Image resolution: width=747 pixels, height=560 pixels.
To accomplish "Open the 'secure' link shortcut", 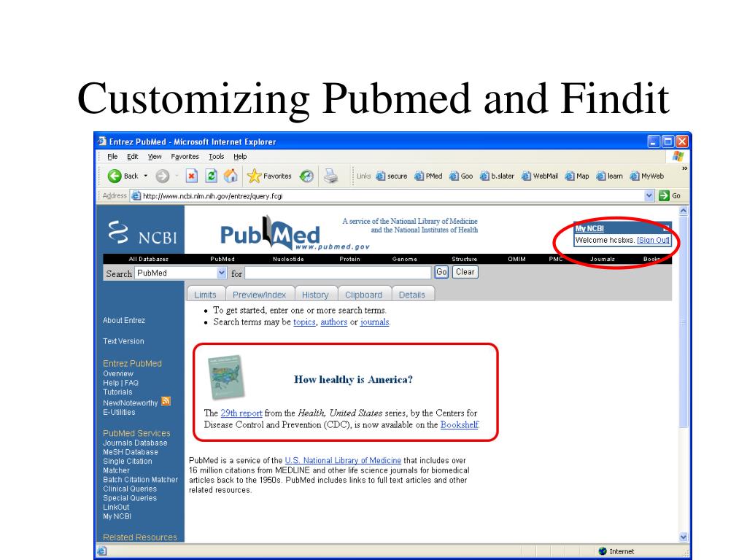I will pyautogui.click(x=392, y=176).
